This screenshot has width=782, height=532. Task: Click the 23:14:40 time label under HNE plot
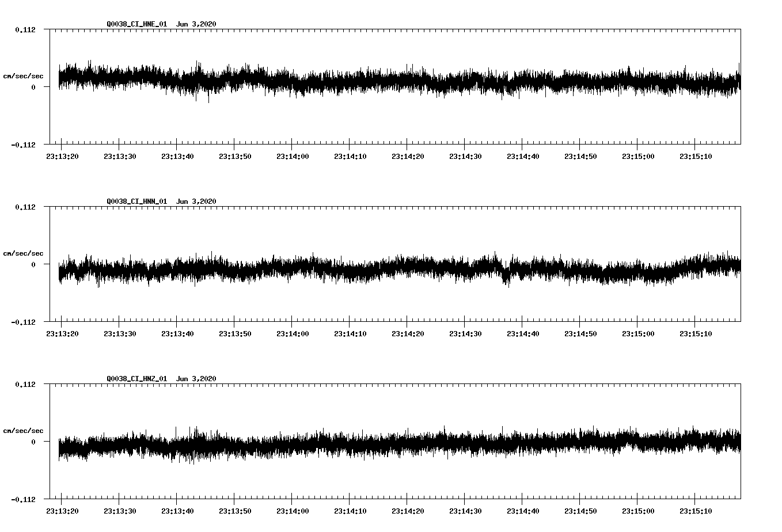[x=523, y=157]
